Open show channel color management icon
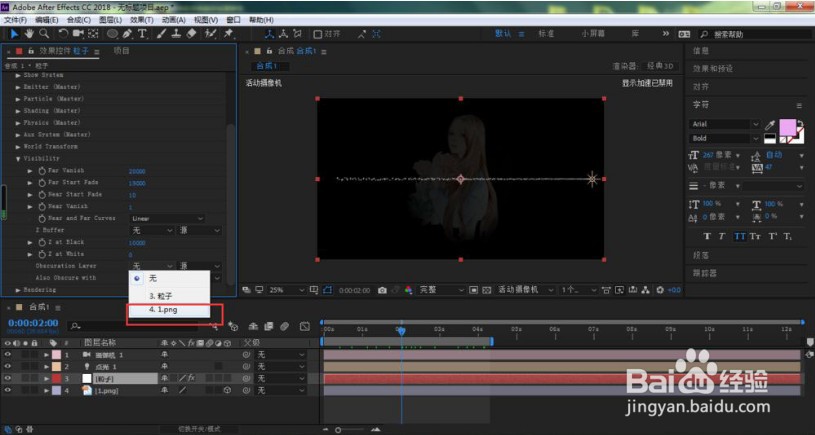The width and height of the screenshot is (815, 435). coord(409,290)
